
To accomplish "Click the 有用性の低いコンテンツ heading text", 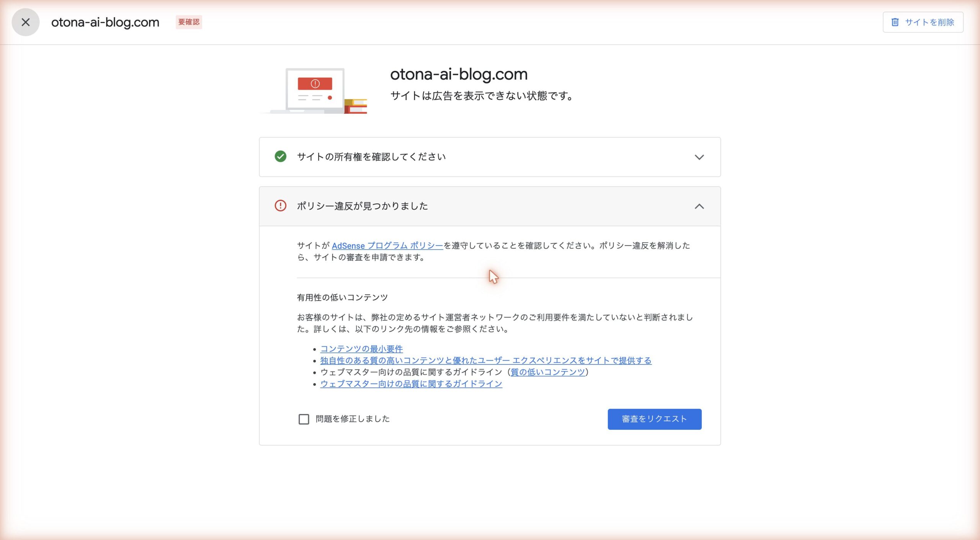I will [x=342, y=297].
